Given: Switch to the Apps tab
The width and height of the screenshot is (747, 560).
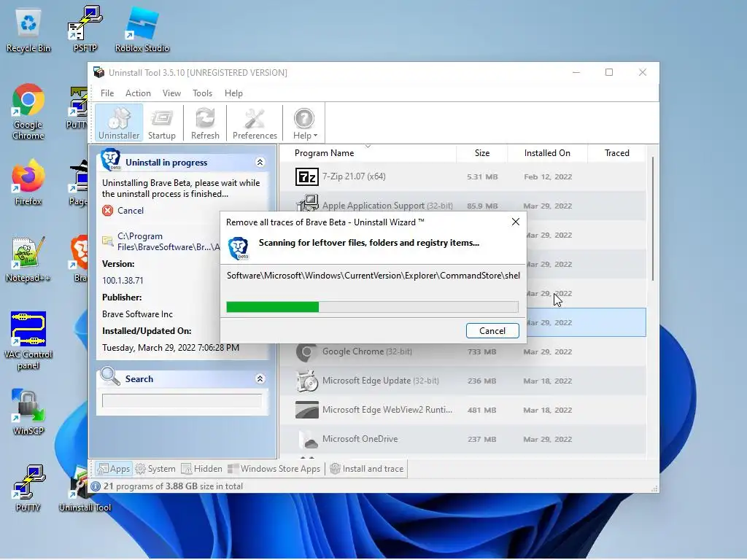Looking at the screenshot, I should click(x=113, y=469).
